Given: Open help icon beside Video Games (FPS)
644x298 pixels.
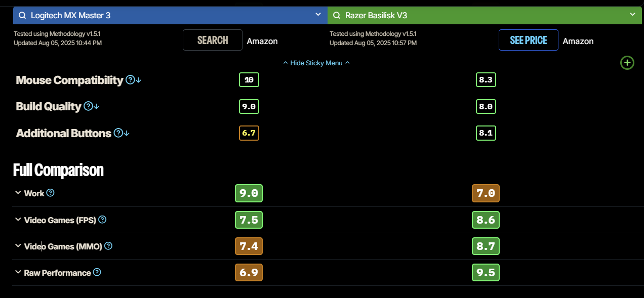Looking at the screenshot, I should pos(102,220).
